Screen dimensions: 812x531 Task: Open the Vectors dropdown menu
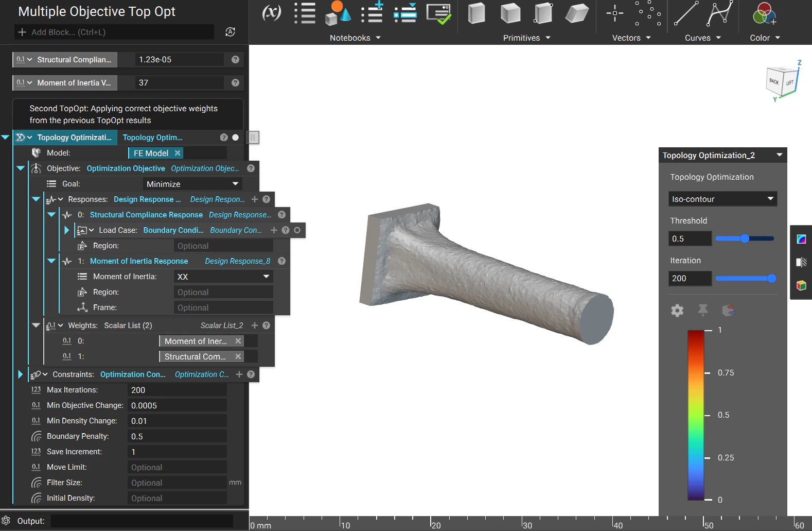pyautogui.click(x=631, y=38)
